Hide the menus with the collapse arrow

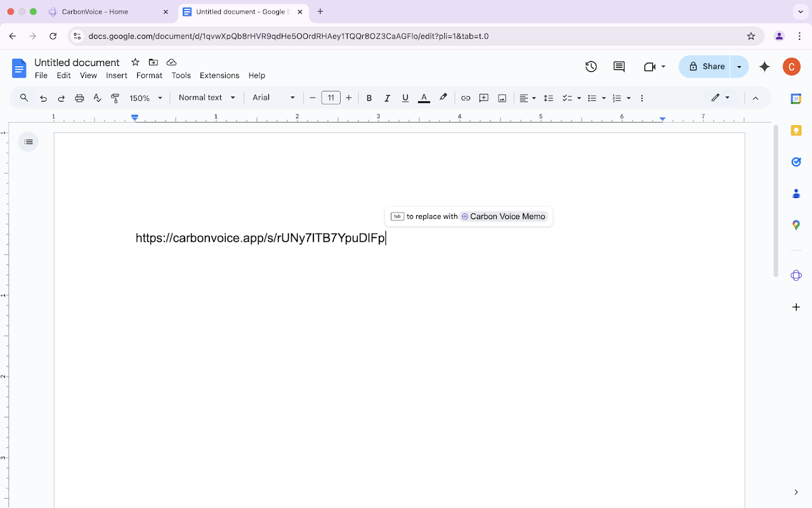coord(756,98)
